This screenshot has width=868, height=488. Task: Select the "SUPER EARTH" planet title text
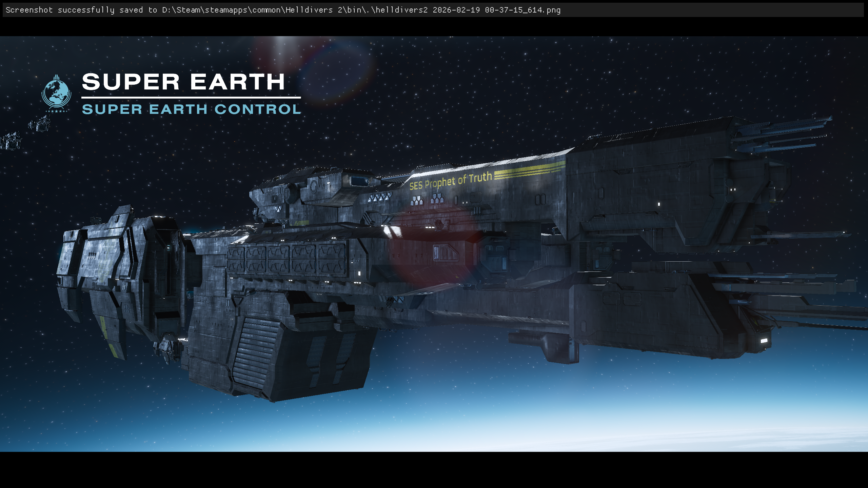(x=183, y=82)
